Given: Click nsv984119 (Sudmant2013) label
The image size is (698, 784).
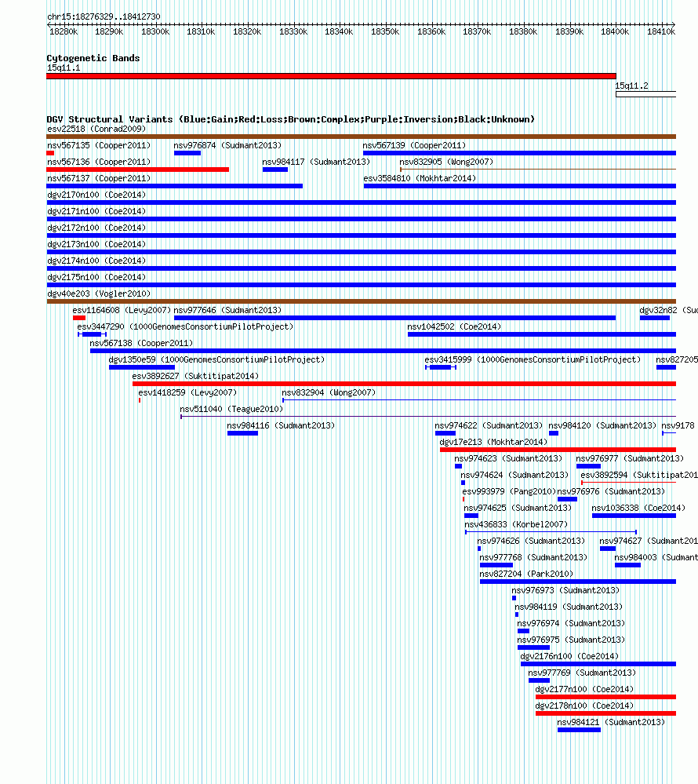Looking at the screenshot, I should [569, 607].
